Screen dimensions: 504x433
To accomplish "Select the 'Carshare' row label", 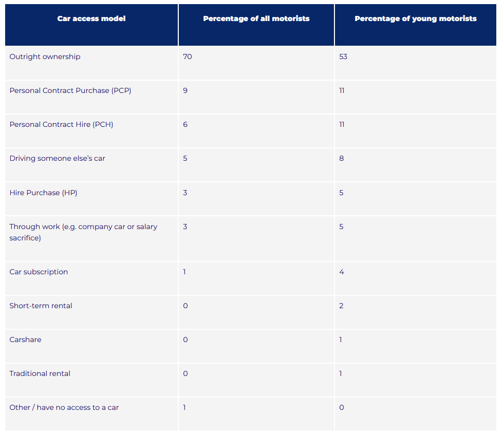I will pyautogui.click(x=25, y=340).
